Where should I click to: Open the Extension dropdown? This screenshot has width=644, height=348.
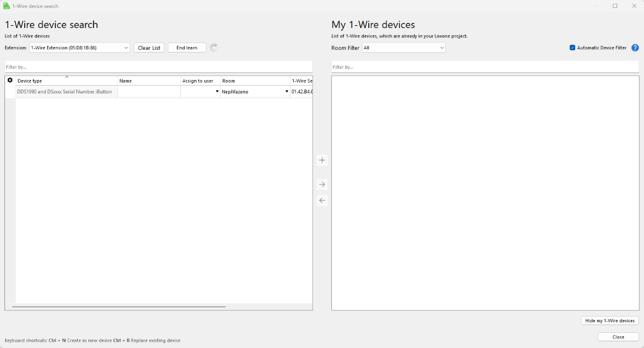pyautogui.click(x=79, y=48)
